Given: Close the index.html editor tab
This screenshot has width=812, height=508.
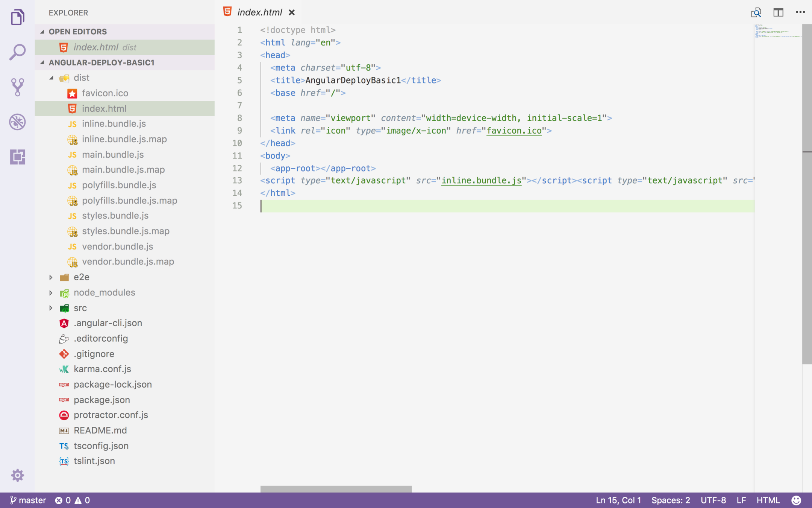Looking at the screenshot, I should tap(291, 12).
